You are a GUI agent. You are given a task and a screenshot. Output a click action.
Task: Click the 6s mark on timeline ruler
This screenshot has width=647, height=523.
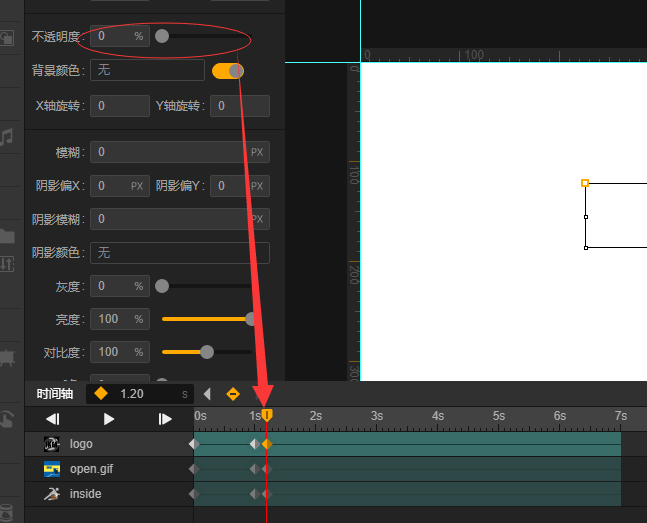pyautogui.click(x=560, y=416)
